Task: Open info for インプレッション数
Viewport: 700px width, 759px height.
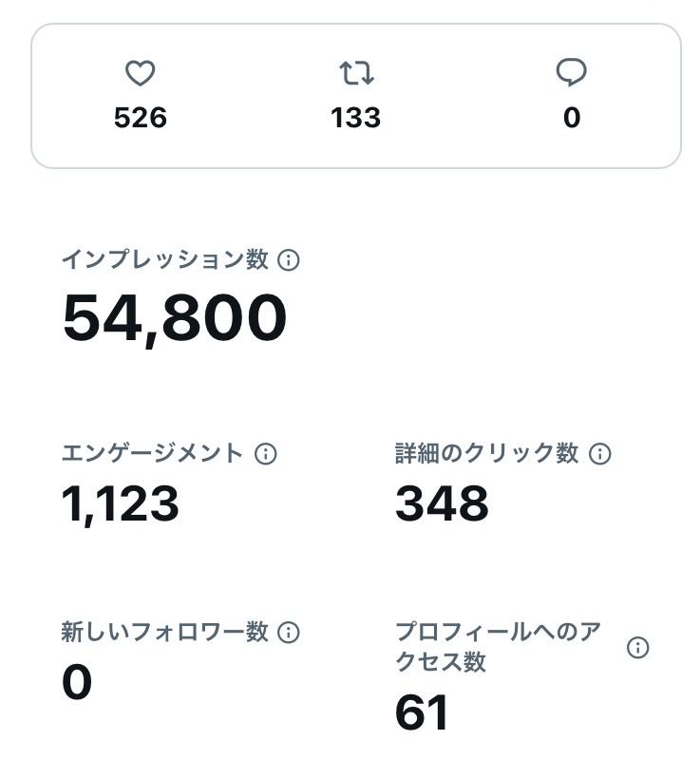Action: click(289, 260)
